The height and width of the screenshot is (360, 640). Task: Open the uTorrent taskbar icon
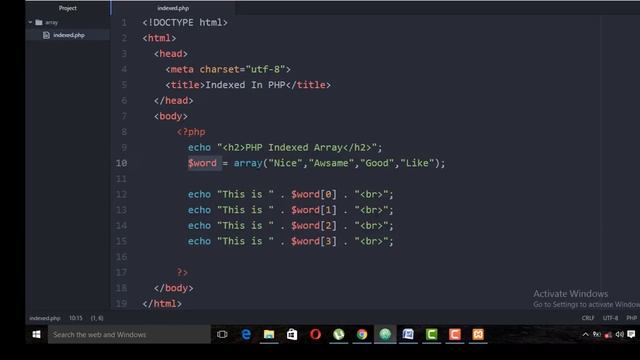pos(338,335)
